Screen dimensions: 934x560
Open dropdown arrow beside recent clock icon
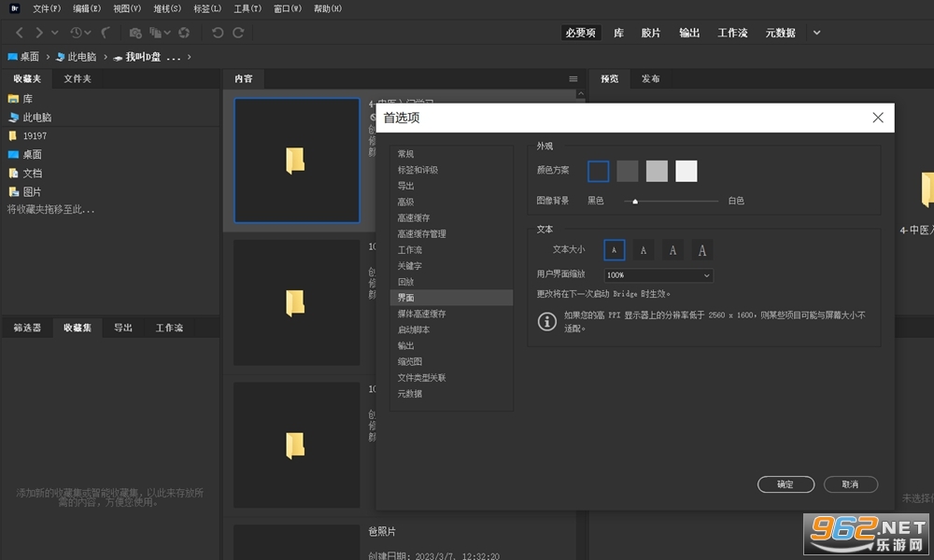88,33
